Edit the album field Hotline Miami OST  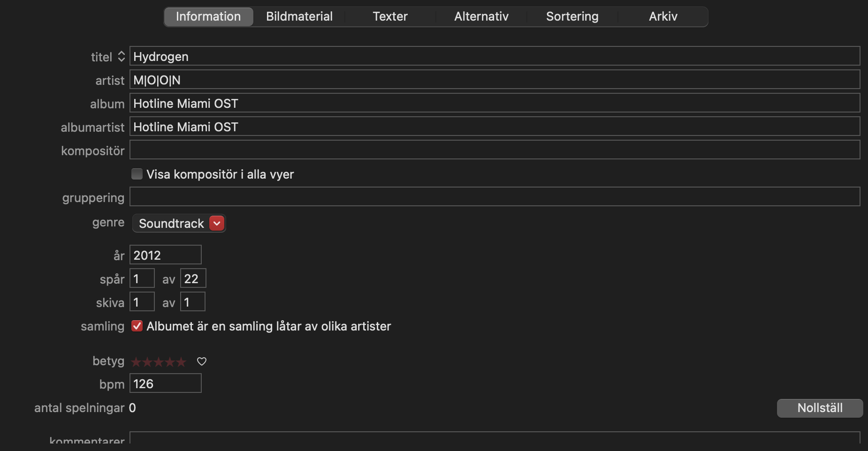495,103
